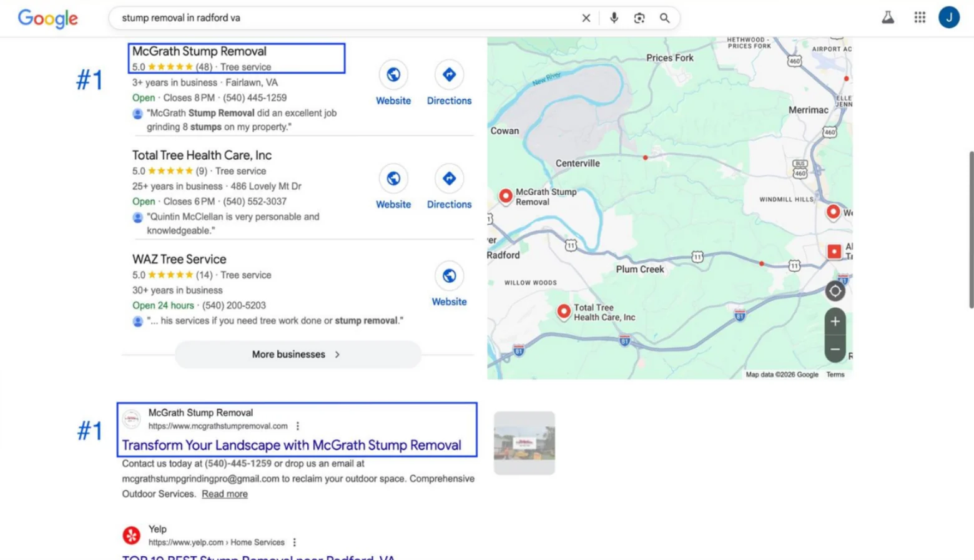Click the '486 Lovely Mt Dr' address text
Image resolution: width=974 pixels, height=560 pixels.
tap(266, 187)
